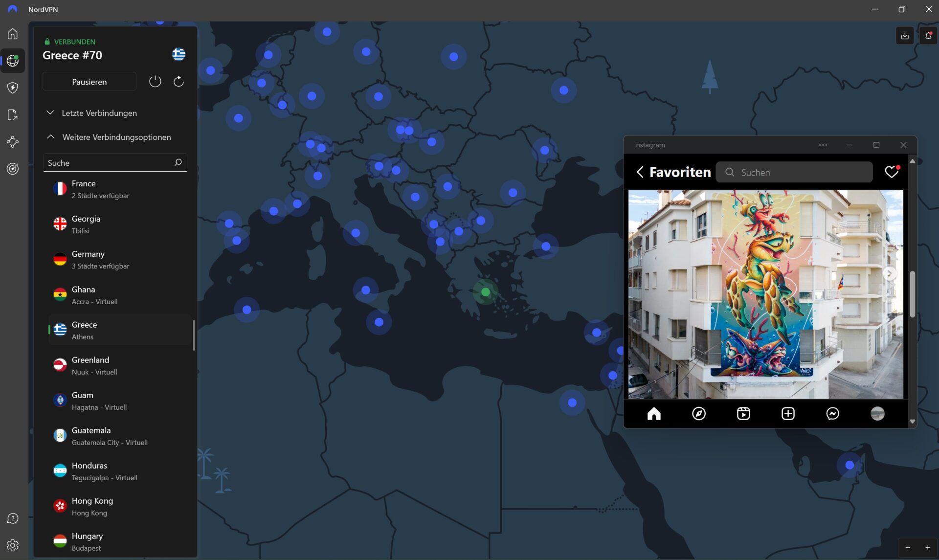Create new Instagram post plus icon
Viewport: 939px width, 560px height.
(788, 414)
